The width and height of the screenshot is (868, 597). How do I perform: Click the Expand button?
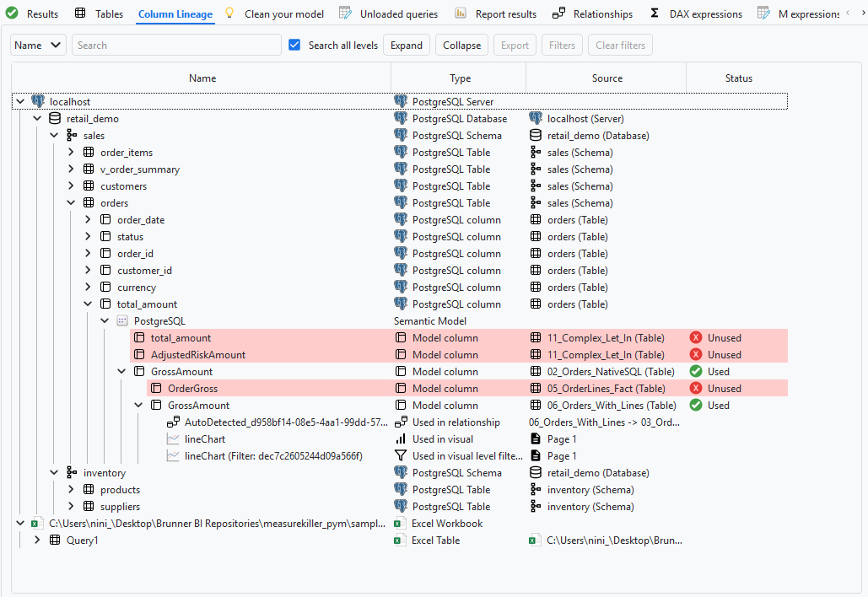coord(407,45)
